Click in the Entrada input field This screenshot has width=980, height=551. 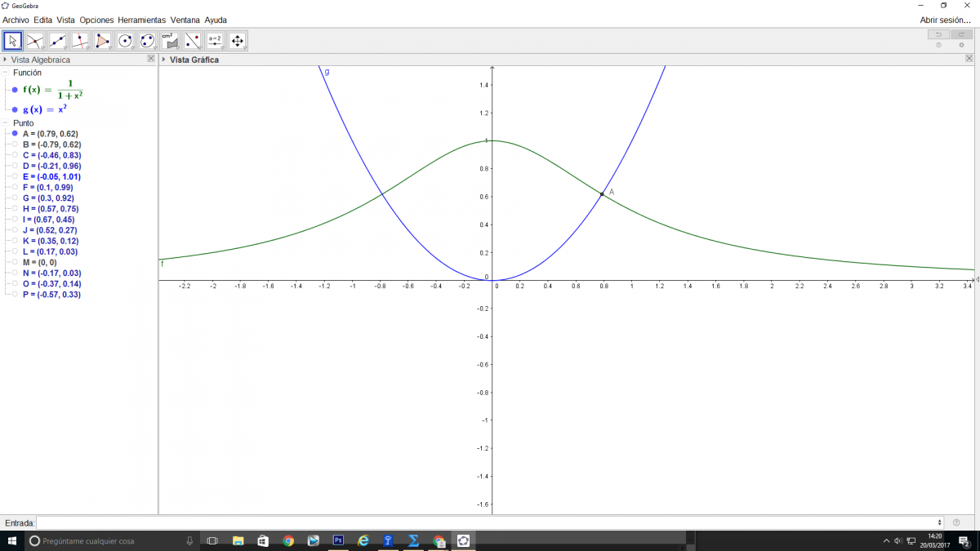point(488,522)
